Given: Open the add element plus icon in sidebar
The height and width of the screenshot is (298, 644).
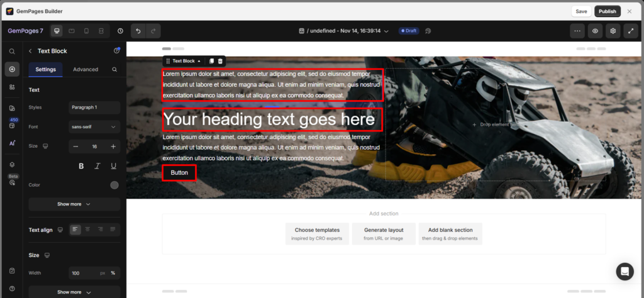Looking at the screenshot, I should pyautogui.click(x=12, y=69).
